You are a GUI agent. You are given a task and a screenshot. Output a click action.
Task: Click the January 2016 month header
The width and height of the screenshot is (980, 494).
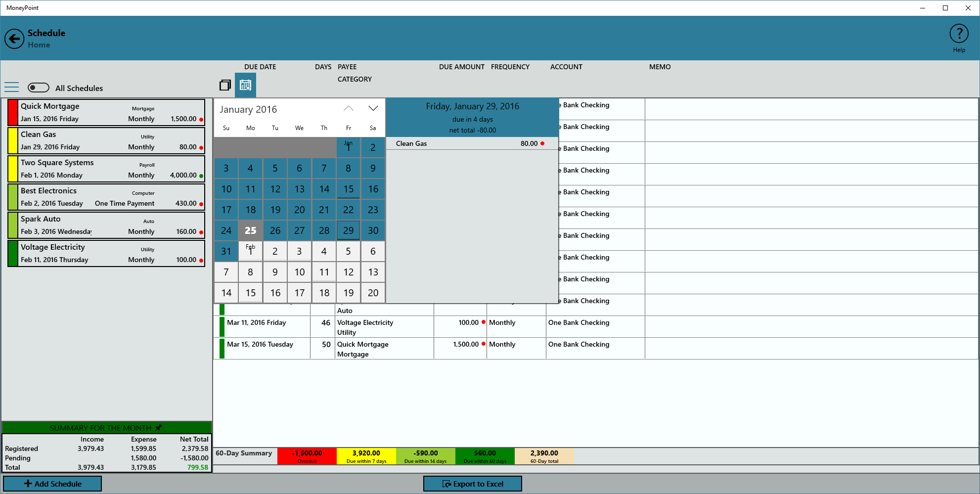[x=248, y=109]
